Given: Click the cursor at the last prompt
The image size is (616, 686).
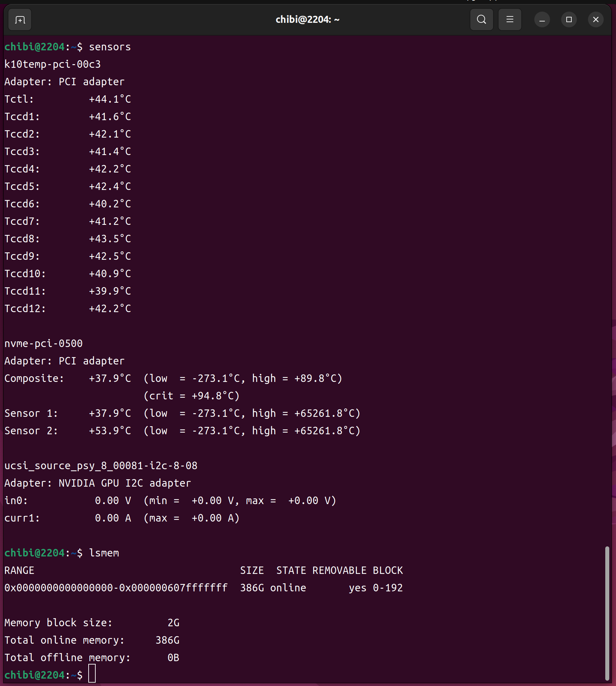Looking at the screenshot, I should (92, 675).
